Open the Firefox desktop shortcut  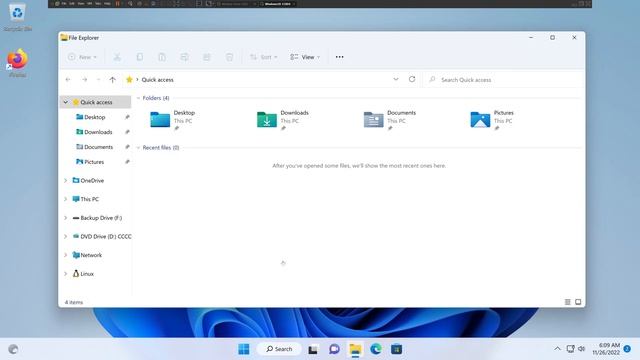(x=18, y=63)
